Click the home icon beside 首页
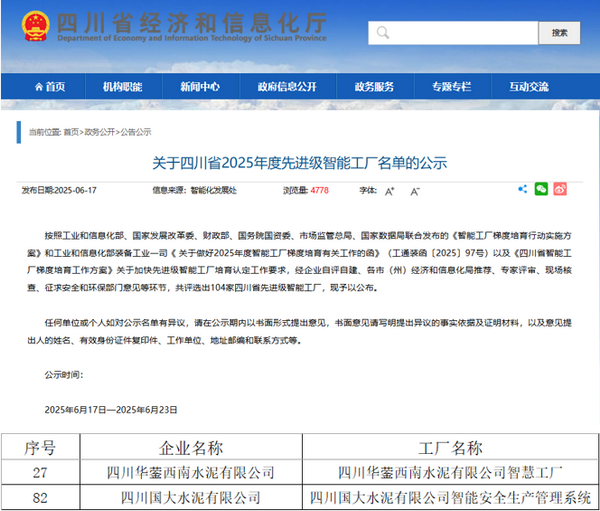600x511 pixels. [x=38, y=87]
